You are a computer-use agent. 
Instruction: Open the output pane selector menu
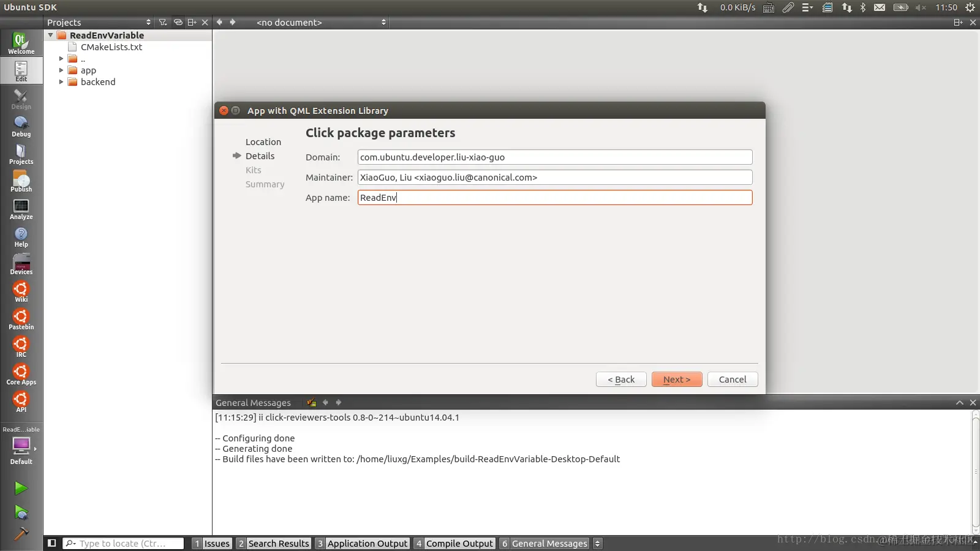598,543
